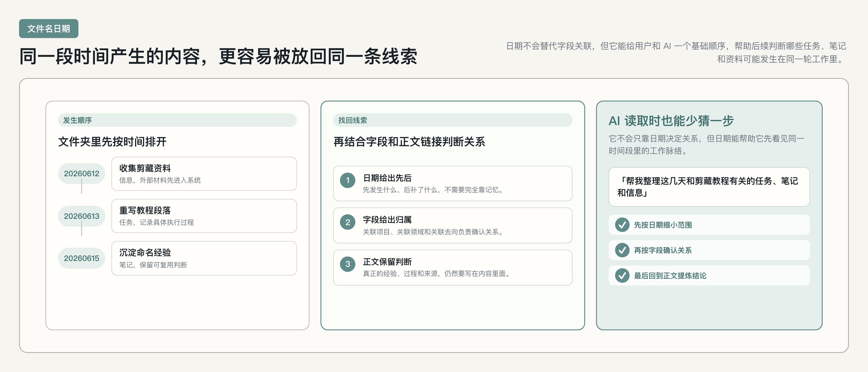
Task: Click 关联项目、关联领域 description line
Action: [x=433, y=232]
